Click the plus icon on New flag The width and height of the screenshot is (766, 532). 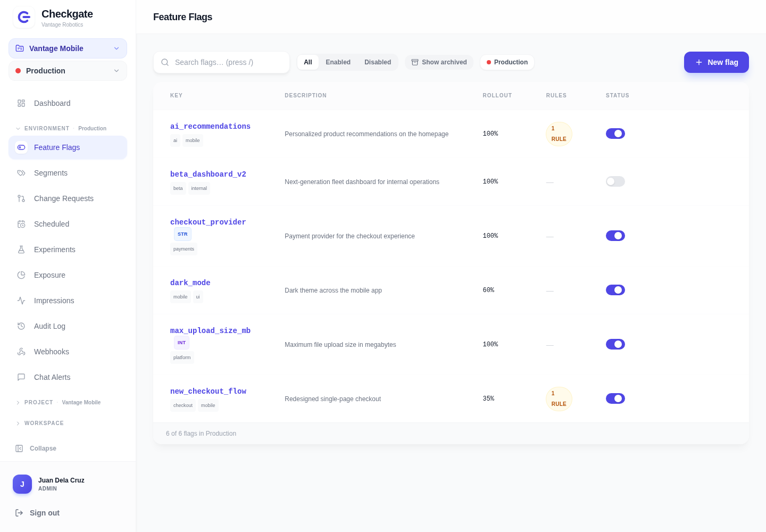tap(699, 62)
